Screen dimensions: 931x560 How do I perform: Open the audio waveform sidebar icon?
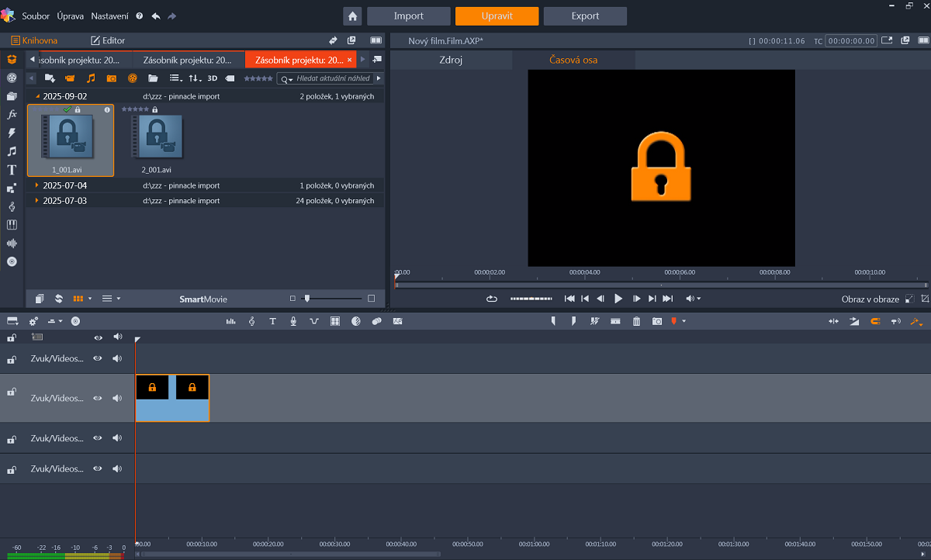click(12, 243)
